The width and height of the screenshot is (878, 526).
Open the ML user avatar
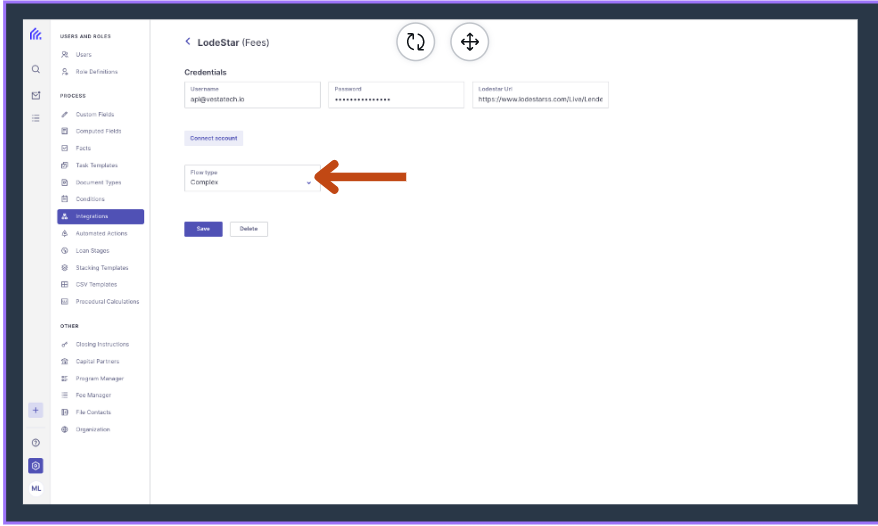tap(36, 488)
